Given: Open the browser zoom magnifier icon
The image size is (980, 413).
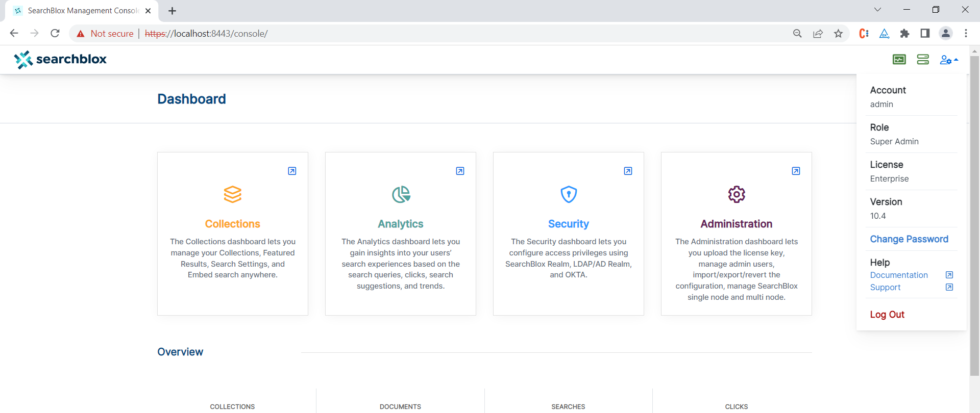Looking at the screenshot, I should (797, 33).
